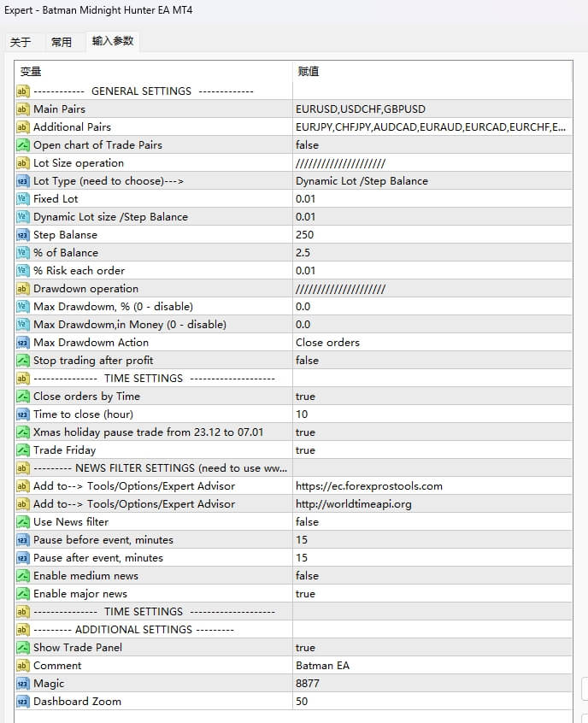The image size is (588, 723).
Task: Switch to the 常用 tab
Action: pos(62,43)
